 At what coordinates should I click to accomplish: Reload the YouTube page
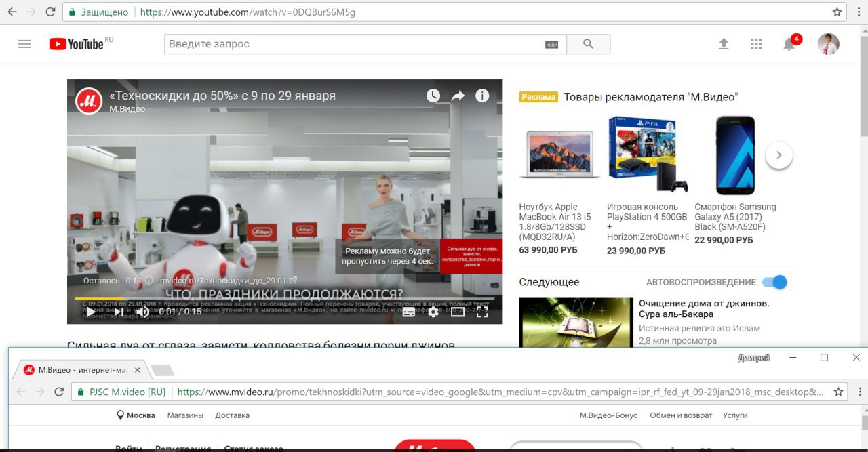(50, 12)
